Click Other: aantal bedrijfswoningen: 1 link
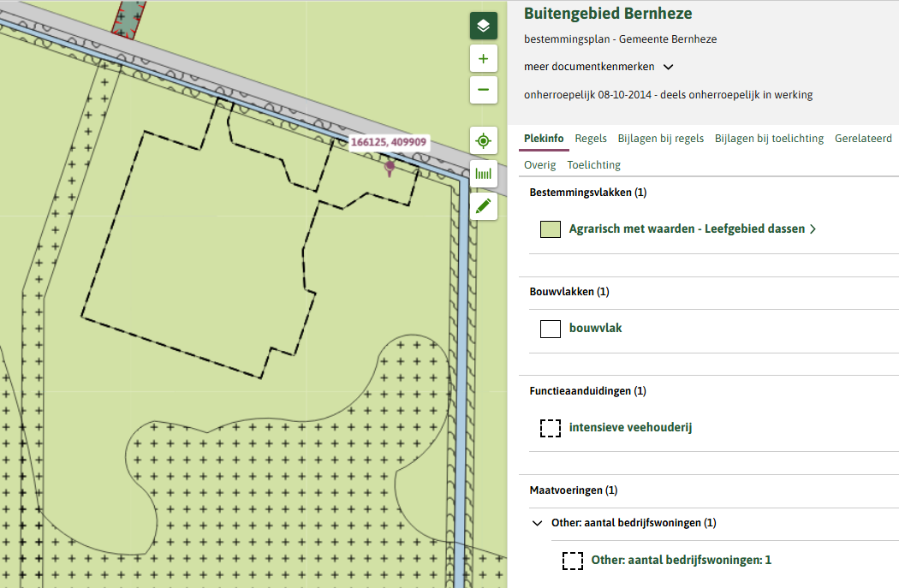The height and width of the screenshot is (588, 899). point(682,560)
